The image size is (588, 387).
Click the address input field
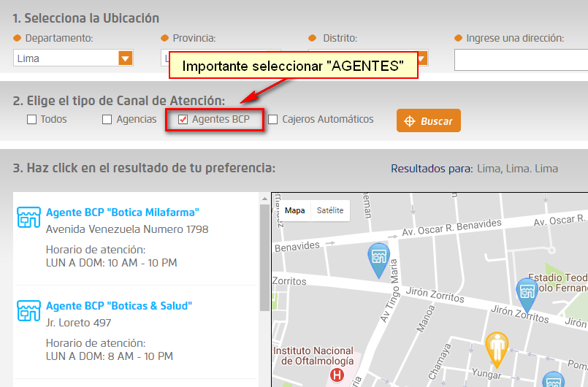(x=520, y=59)
